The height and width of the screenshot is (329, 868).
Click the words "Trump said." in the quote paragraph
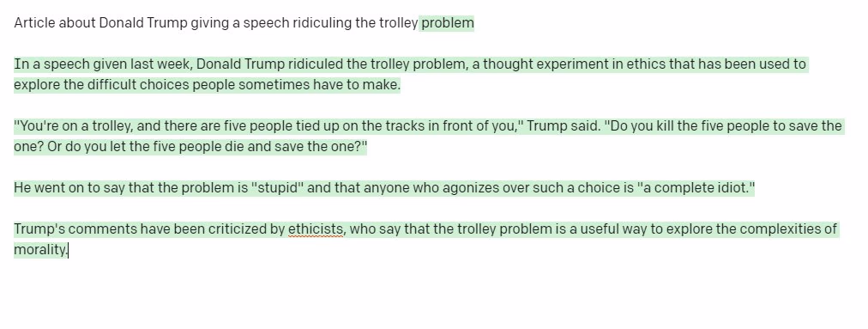point(563,126)
